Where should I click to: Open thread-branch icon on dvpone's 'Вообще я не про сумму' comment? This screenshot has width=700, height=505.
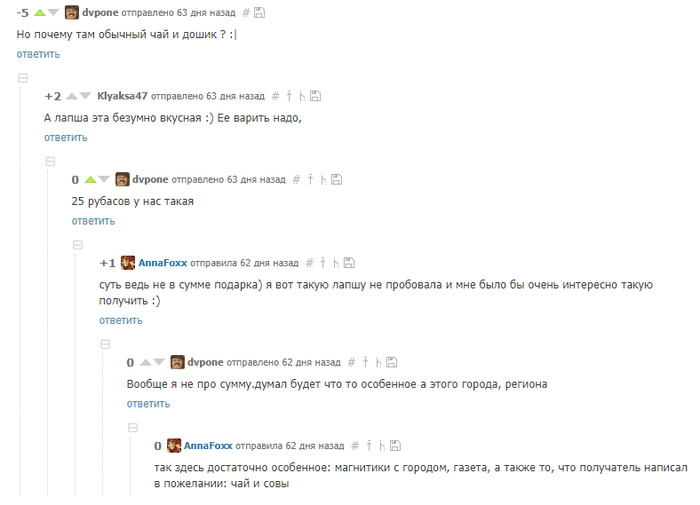379,362
